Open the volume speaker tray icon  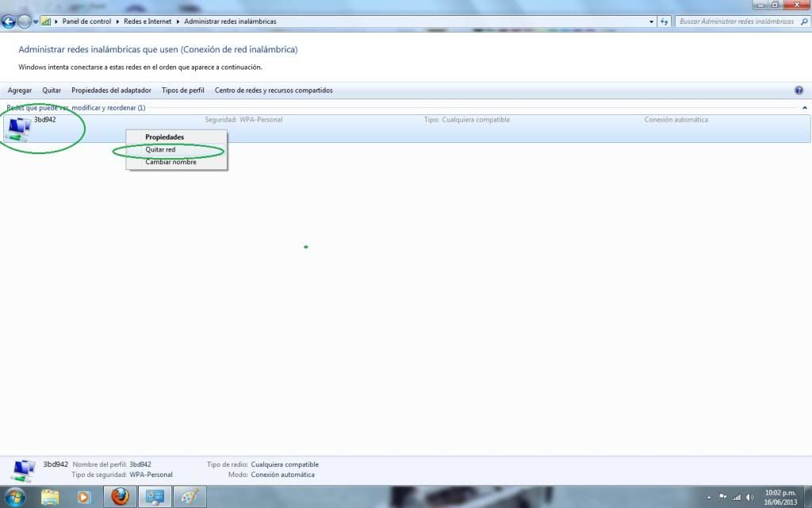(750, 497)
